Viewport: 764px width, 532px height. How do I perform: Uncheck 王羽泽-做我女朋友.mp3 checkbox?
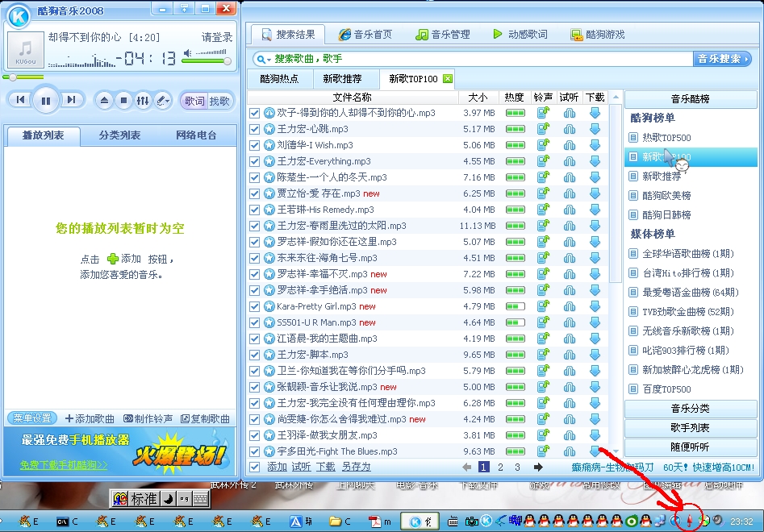click(254, 435)
